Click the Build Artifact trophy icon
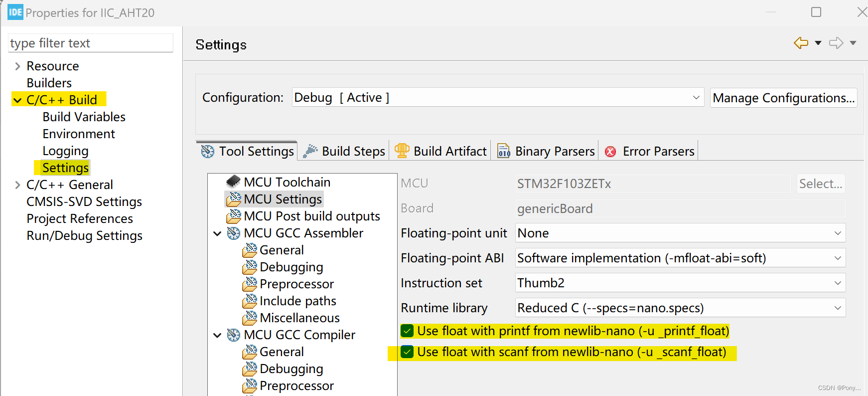 click(x=402, y=150)
